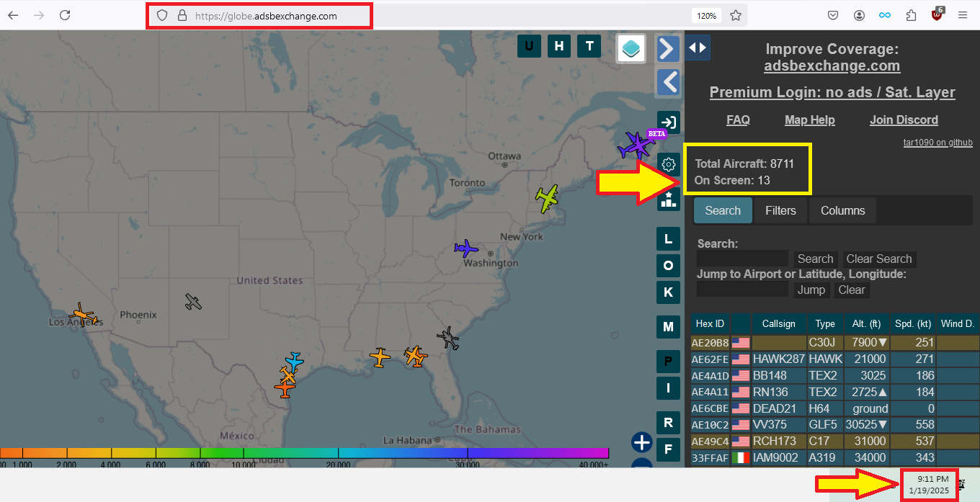Focus the aircraft Search text field
This screenshot has height=502, width=980.
pyautogui.click(x=742, y=259)
